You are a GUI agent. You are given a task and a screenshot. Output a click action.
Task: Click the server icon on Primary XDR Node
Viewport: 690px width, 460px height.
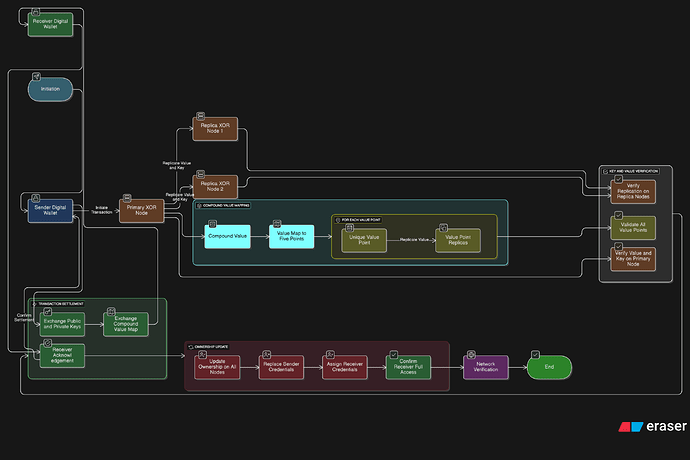tap(127, 198)
